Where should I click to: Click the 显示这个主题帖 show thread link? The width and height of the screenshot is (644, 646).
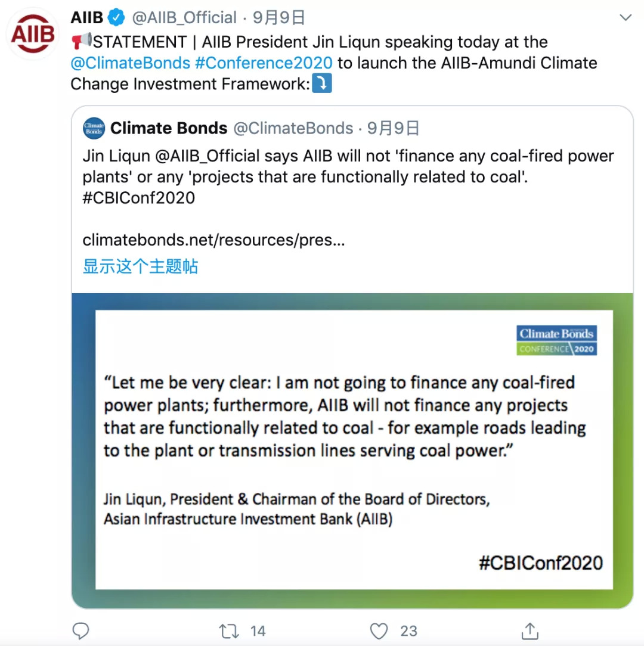click(x=140, y=266)
